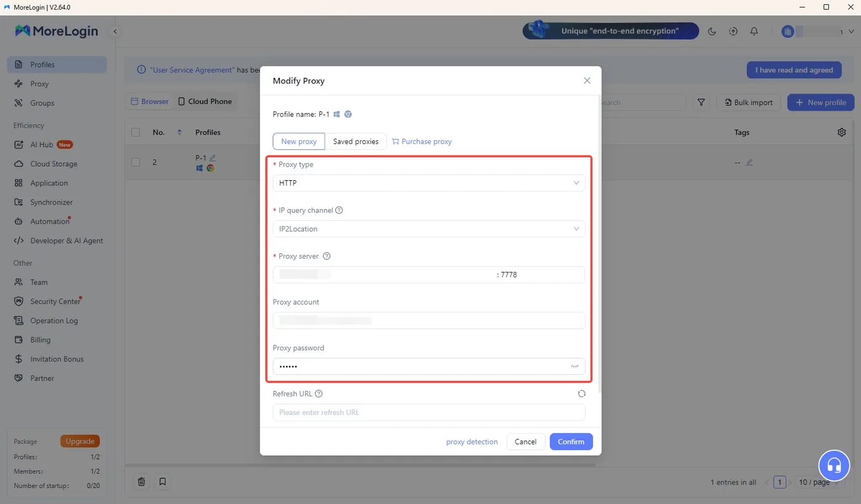
Task: Click the Refresh URL help icon
Action: tap(319, 394)
